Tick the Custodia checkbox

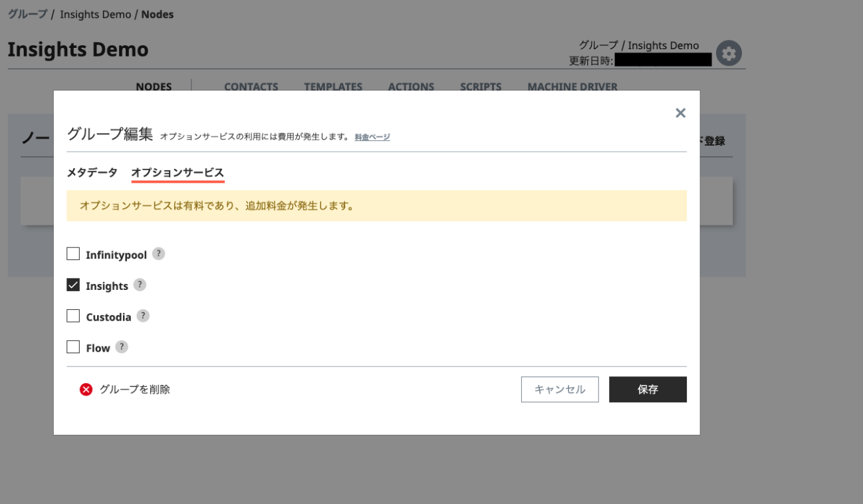coord(73,316)
